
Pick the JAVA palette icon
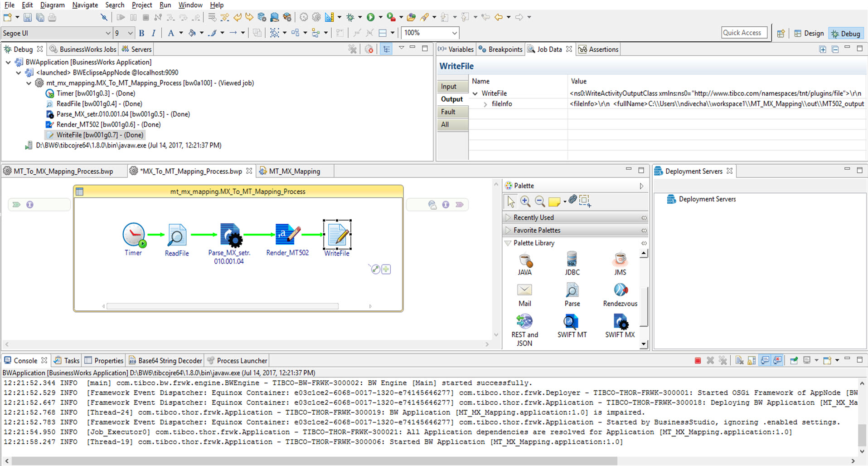pyautogui.click(x=525, y=260)
